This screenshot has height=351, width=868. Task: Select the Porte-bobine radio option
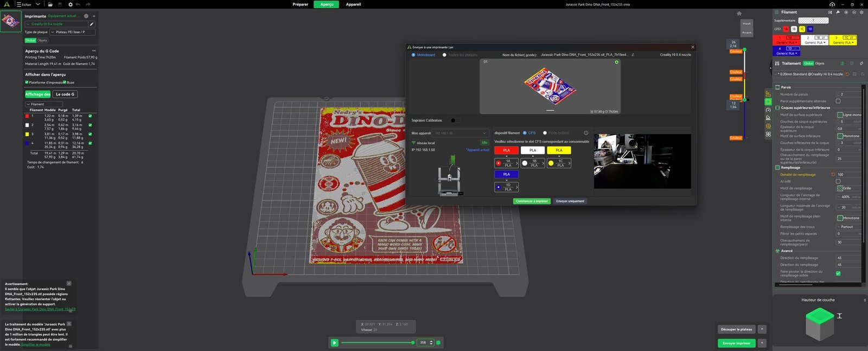point(545,133)
